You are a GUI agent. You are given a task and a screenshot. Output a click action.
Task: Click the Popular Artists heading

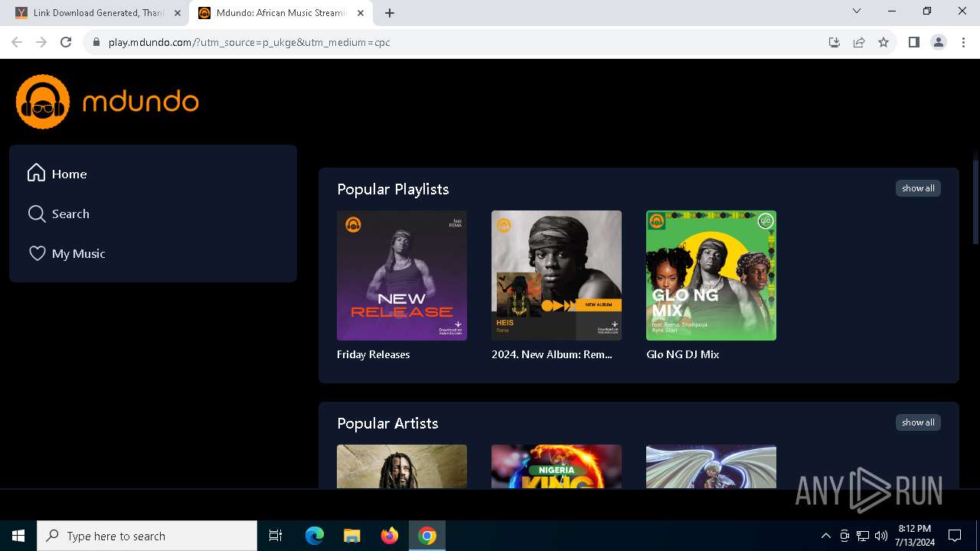387,423
